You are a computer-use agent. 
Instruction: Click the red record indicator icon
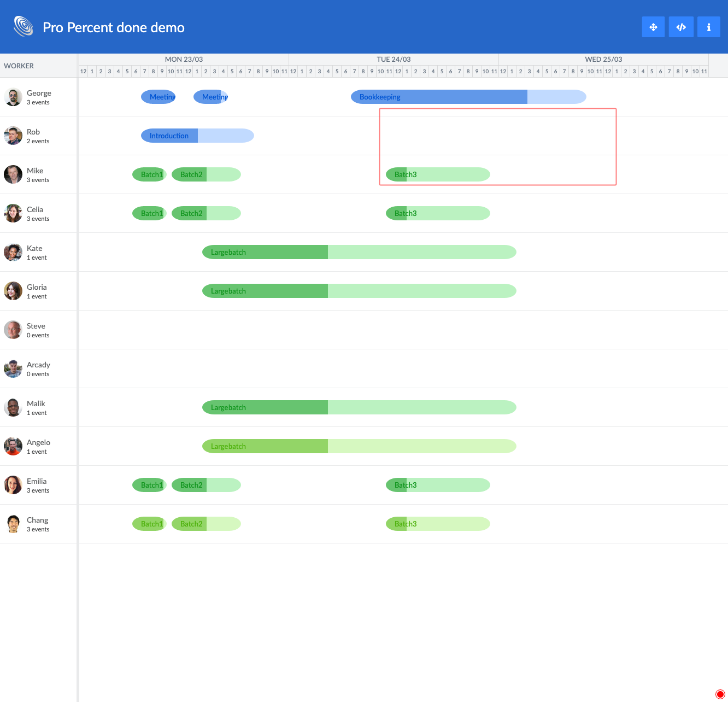point(720,694)
